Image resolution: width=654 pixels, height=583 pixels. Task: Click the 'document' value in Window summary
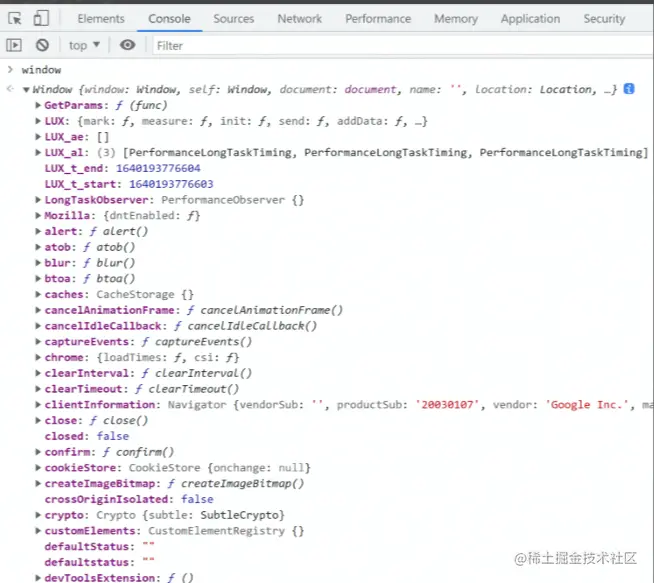coord(370,89)
